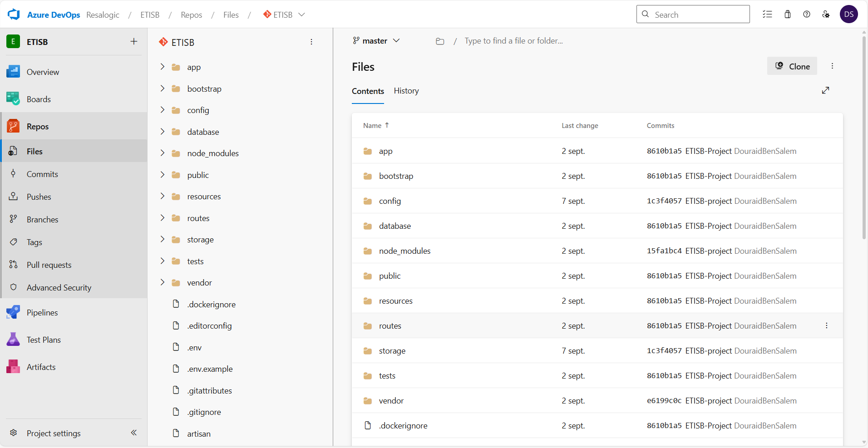This screenshot has height=448, width=868.
Task: Click the Pushes icon in sidebar
Action: [x=14, y=196]
